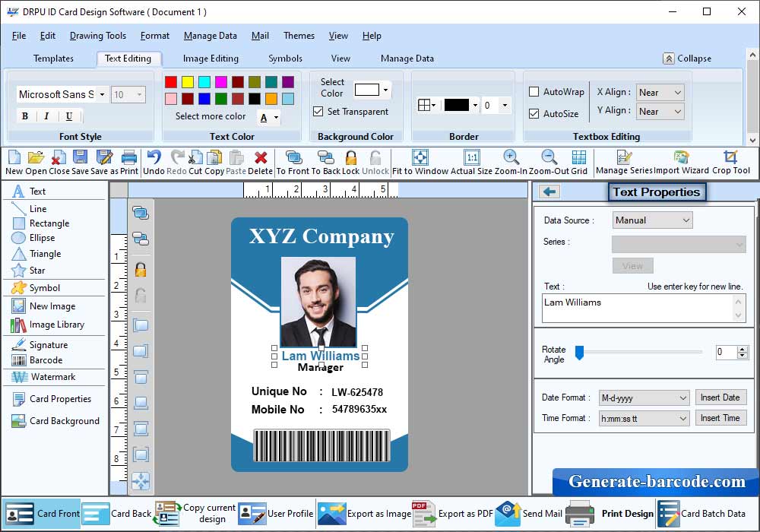The height and width of the screenshot is (532, 760).
Task: Click the Export as PDF button
Action: (x=452, y=514)
